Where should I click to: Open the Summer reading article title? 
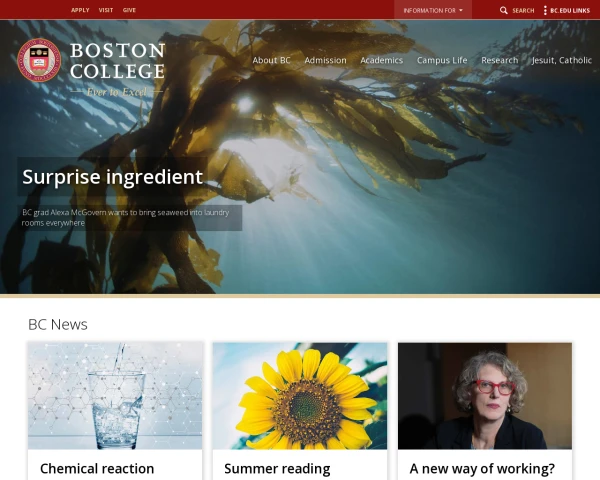coord(277,469)
